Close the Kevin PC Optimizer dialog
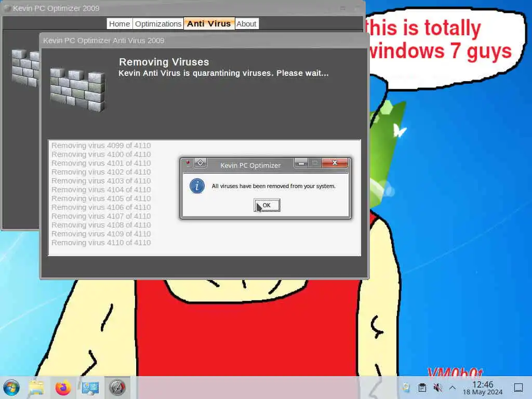Screen dimensions: 532x399 (335, 163)
